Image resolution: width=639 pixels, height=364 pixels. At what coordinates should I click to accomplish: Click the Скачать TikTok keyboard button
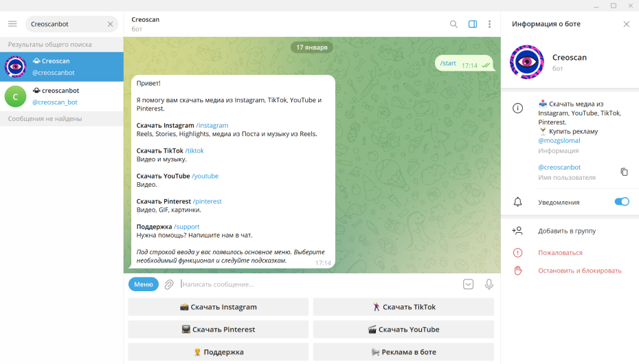[403, 307]
